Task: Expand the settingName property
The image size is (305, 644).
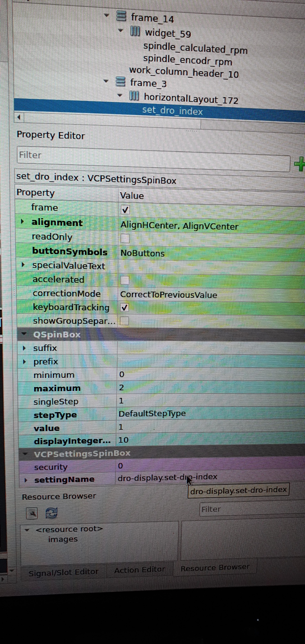Action: click(x=26, y=480)
